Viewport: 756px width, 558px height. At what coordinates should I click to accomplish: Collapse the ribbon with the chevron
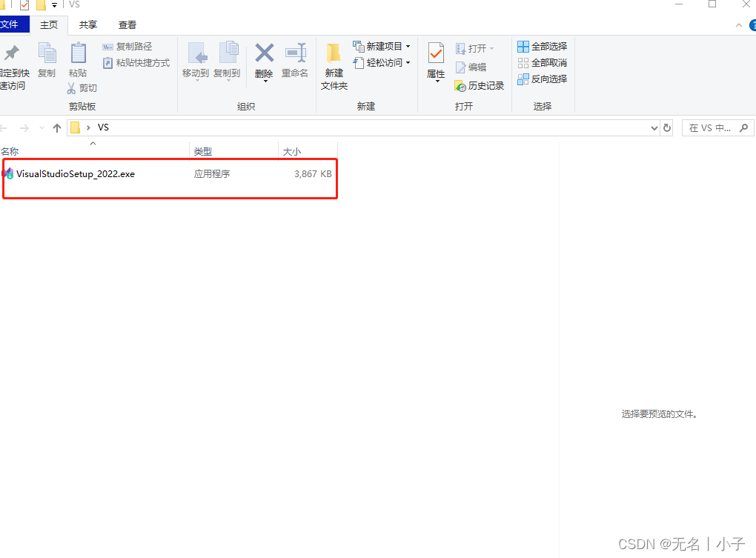[739, 25]
